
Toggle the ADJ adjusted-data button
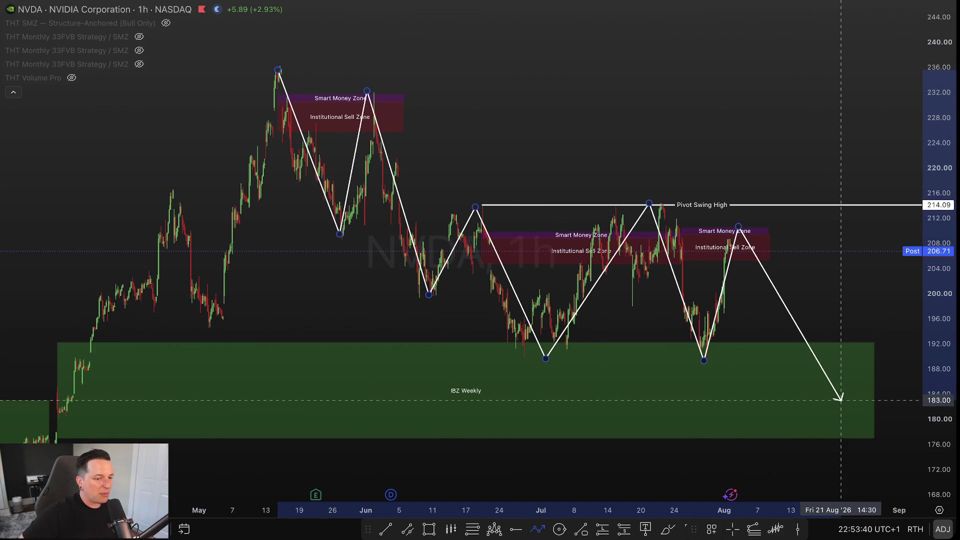pos(943,529)
